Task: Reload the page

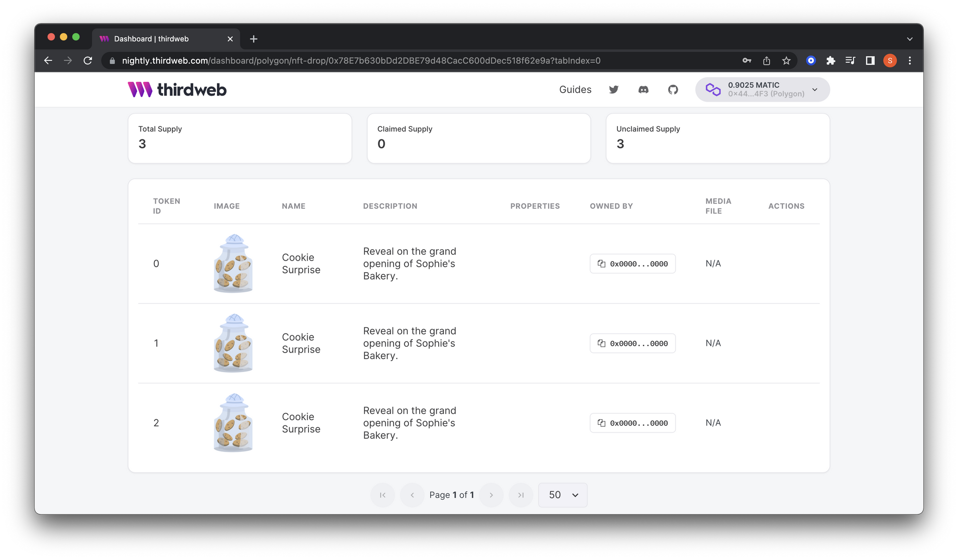Action: click(x=88, y=60)
